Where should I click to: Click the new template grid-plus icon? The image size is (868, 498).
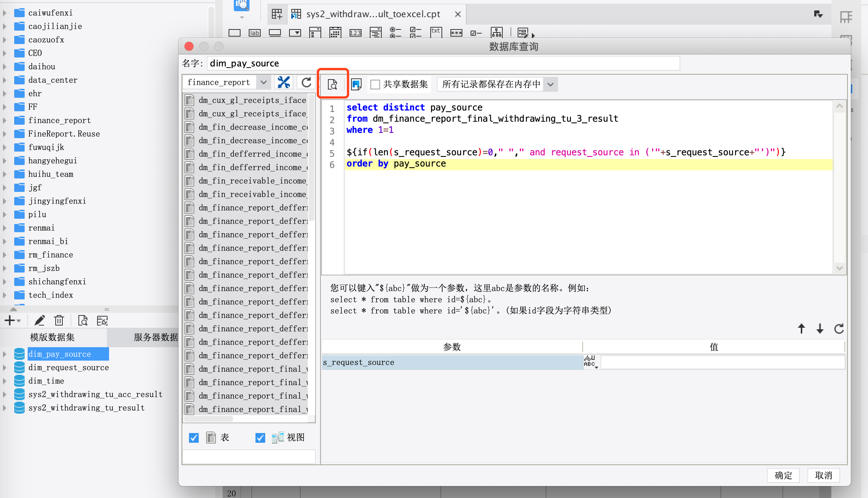(277, 14)
